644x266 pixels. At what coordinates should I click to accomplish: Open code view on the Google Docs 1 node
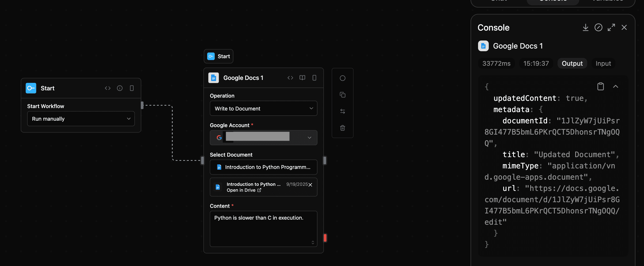coord(290,77)
